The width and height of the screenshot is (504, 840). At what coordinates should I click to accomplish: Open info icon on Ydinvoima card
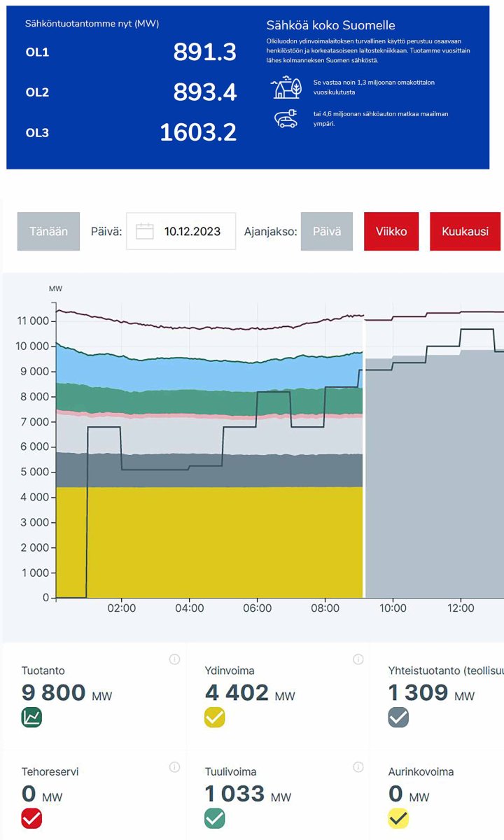(x=358, y=659)
